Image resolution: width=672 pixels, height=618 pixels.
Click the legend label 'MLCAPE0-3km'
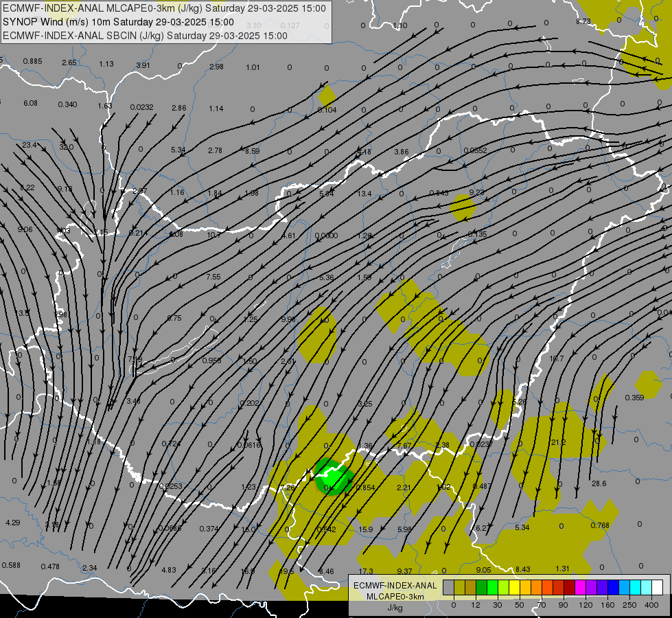point(395,597)
